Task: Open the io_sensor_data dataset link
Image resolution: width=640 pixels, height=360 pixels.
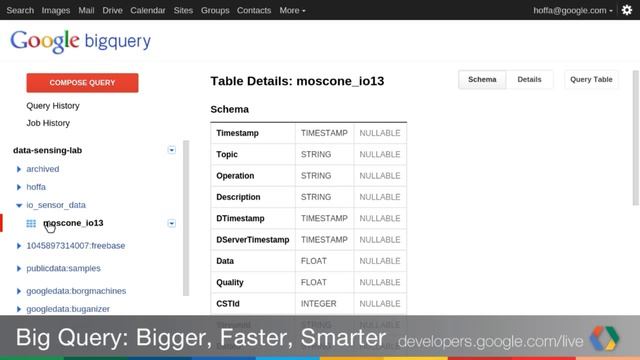Action: (56, 205)
